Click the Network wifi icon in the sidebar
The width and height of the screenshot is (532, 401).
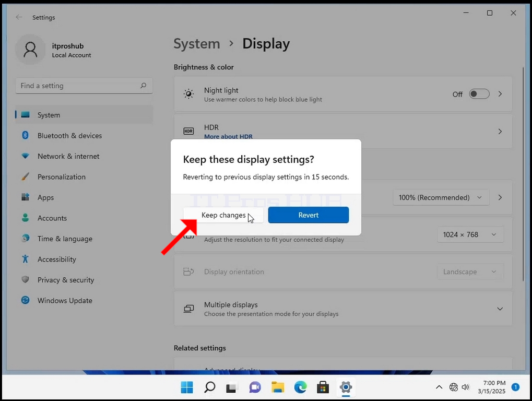coord(25,156)
